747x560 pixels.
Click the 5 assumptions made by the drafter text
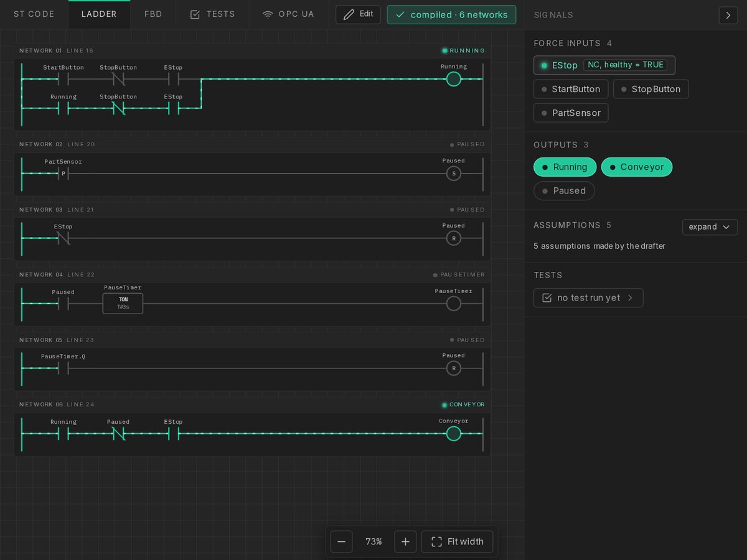coord(599,246)
